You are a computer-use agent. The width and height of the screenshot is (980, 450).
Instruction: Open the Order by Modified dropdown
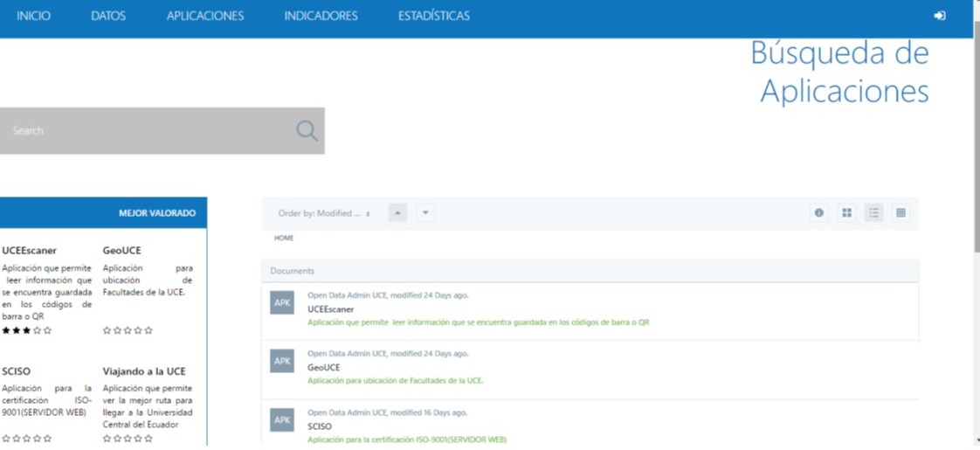[324, 213]
